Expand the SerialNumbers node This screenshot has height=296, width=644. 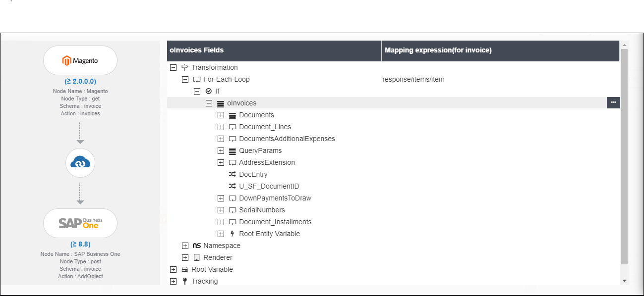point(221,210)
